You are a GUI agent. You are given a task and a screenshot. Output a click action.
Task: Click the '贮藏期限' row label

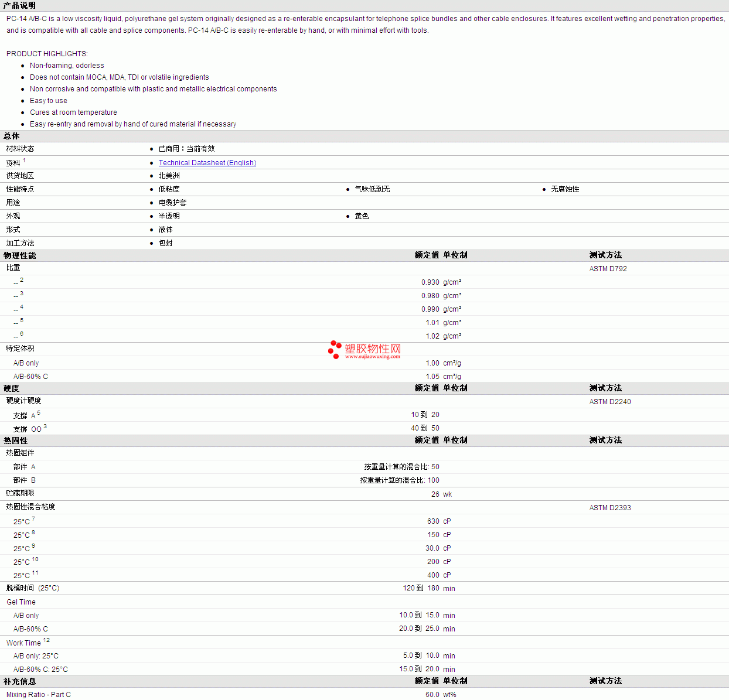[21, 493]
